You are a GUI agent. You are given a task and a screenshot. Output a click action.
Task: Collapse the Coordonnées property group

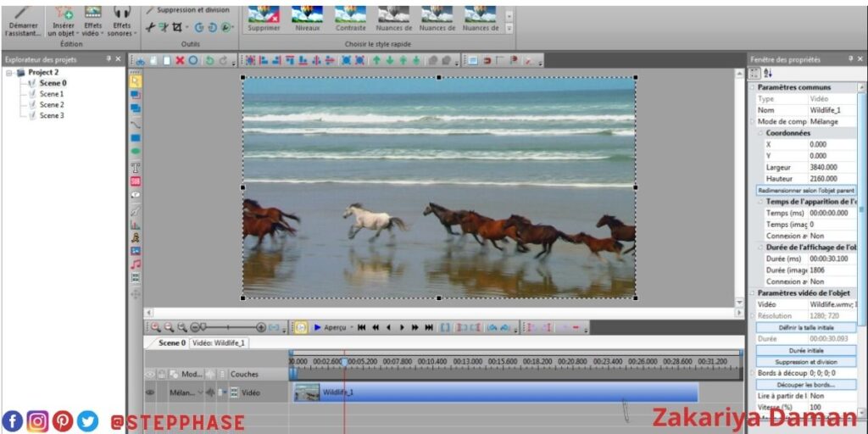[760, 133]
